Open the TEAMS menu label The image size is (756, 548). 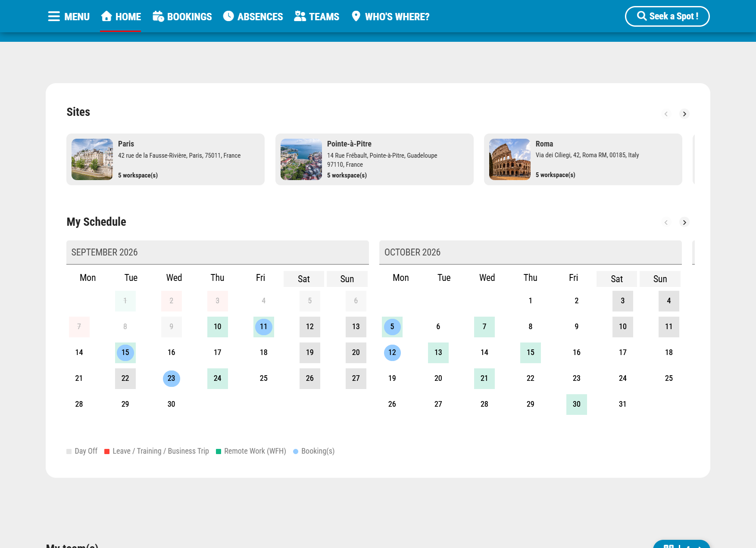pos(324,17)
